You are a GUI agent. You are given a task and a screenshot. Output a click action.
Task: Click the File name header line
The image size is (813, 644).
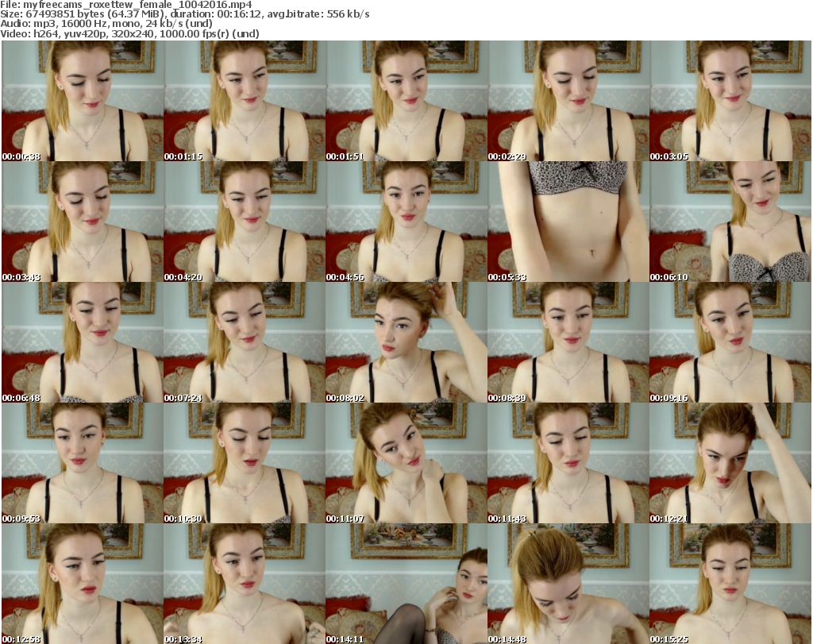pos(126,5)
